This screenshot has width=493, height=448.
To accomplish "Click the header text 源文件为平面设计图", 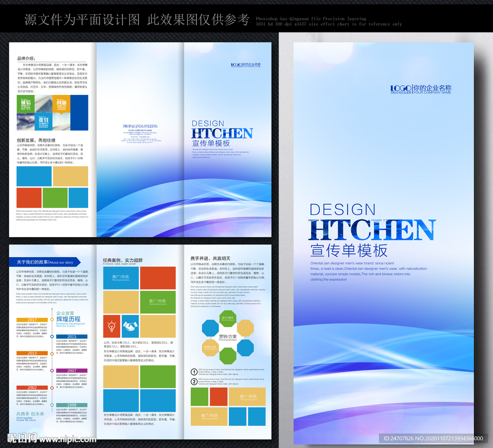I will pyautogui.click(x=82, y=20).
